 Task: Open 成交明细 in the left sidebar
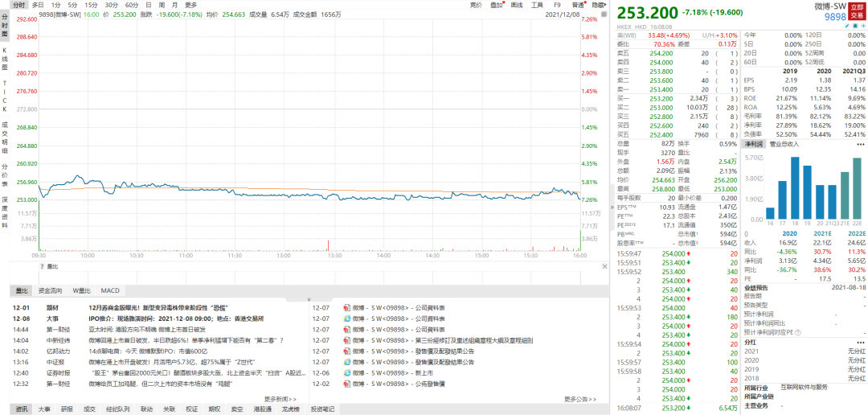click(x=5, y=138)
